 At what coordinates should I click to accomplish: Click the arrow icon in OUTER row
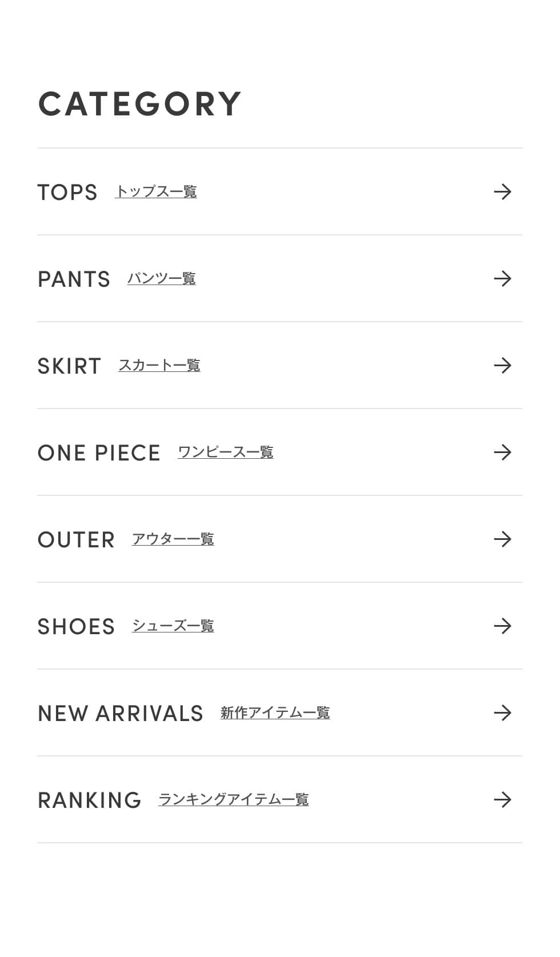pos(502,539)
